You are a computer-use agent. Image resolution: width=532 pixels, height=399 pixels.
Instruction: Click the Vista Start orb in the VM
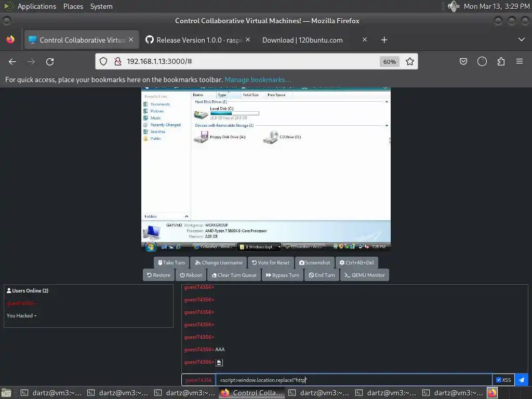(150, 247)
